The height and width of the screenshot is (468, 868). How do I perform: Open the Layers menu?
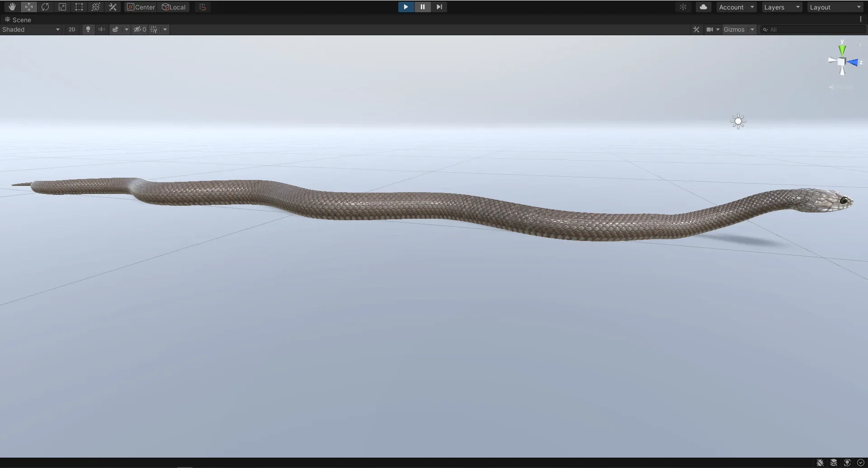(x=781, y=7)
